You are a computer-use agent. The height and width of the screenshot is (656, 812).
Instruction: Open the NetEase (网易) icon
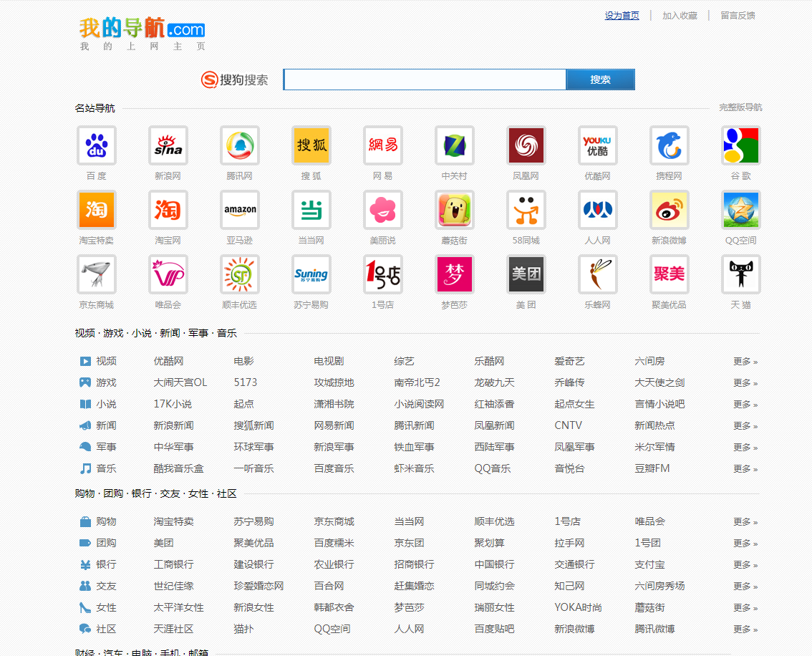pyautogui.click(x=382, y=145)
